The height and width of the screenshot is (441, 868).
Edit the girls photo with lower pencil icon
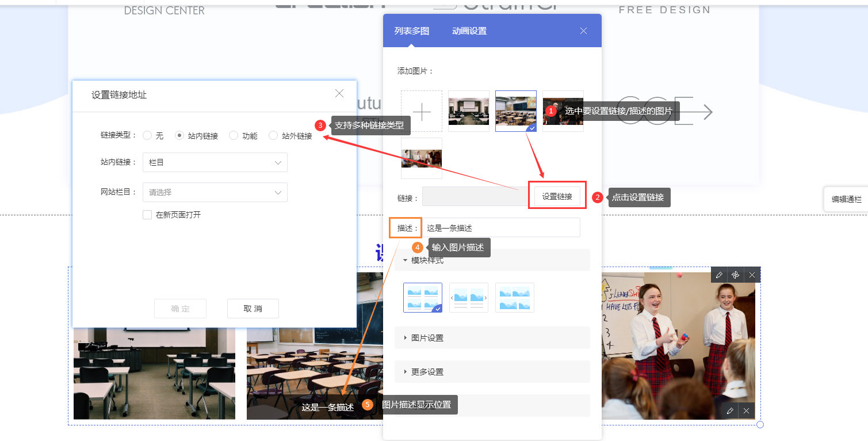pos(730,410)
